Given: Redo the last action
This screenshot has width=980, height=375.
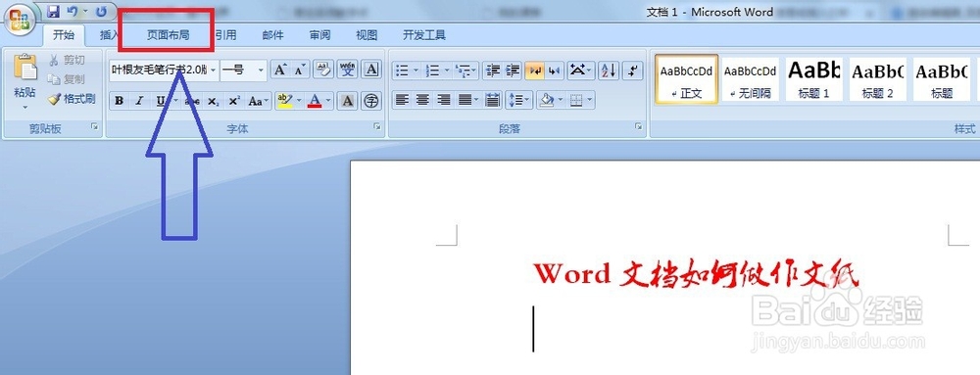Looking at the screenshot, I should (x=101, y=11).
